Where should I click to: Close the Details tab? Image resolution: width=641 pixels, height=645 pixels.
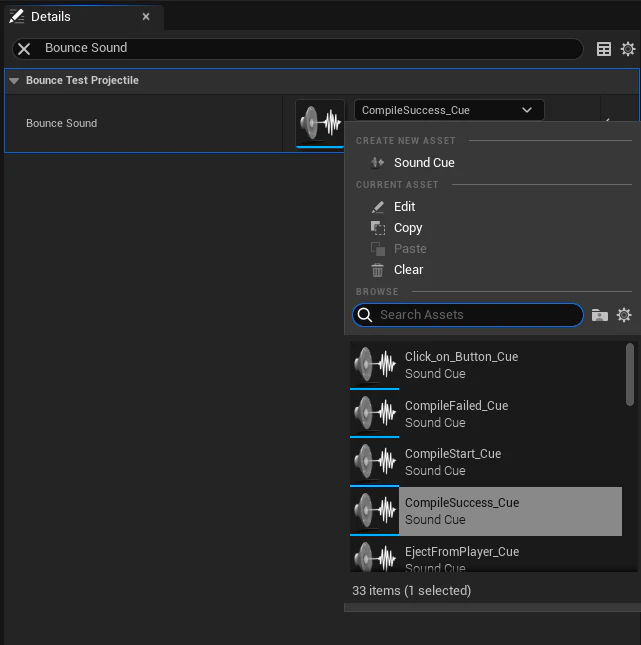(146, 17)
